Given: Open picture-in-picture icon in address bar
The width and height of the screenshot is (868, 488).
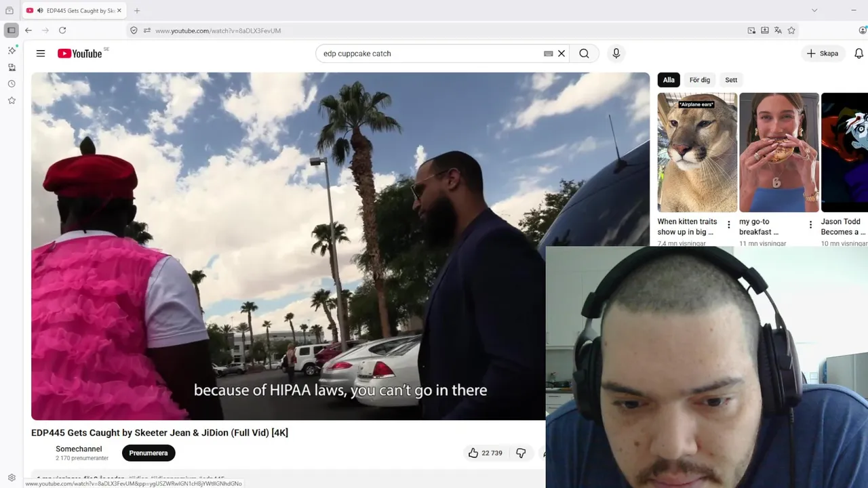Looking at the screenshot, I should click(751, 30).
